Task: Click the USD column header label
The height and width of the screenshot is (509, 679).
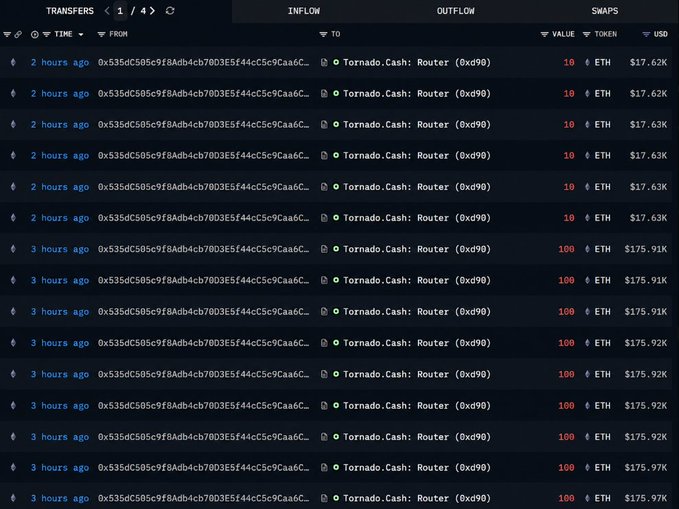Action: 660,34
